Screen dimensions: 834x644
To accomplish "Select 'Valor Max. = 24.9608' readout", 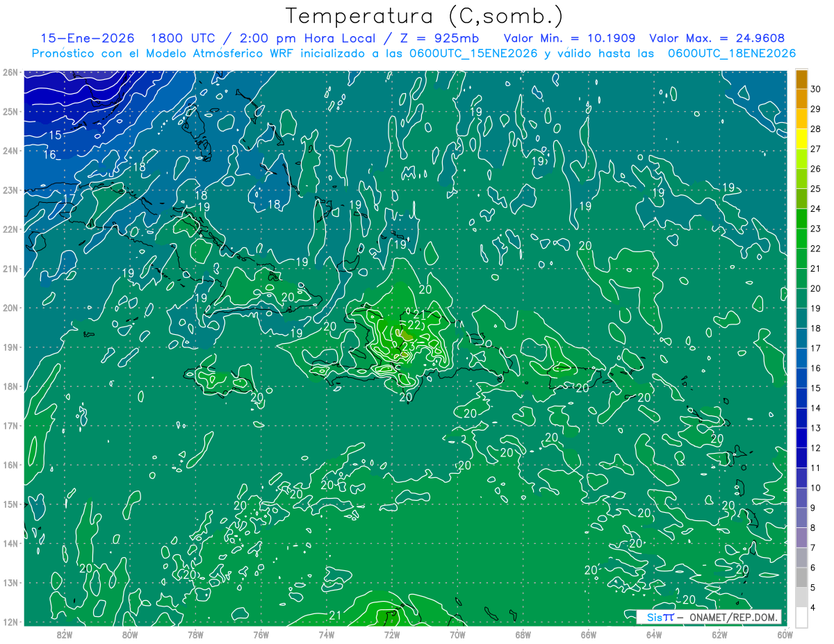I will pyautogui.click(x=717, y=39).
